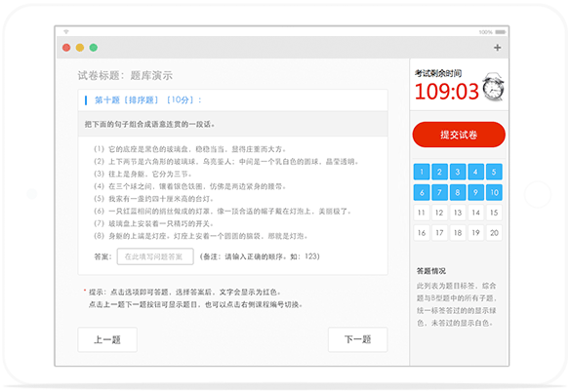Select sentence (7) 玻璃盘上安装着一只精巧的开关

point(154,223)
